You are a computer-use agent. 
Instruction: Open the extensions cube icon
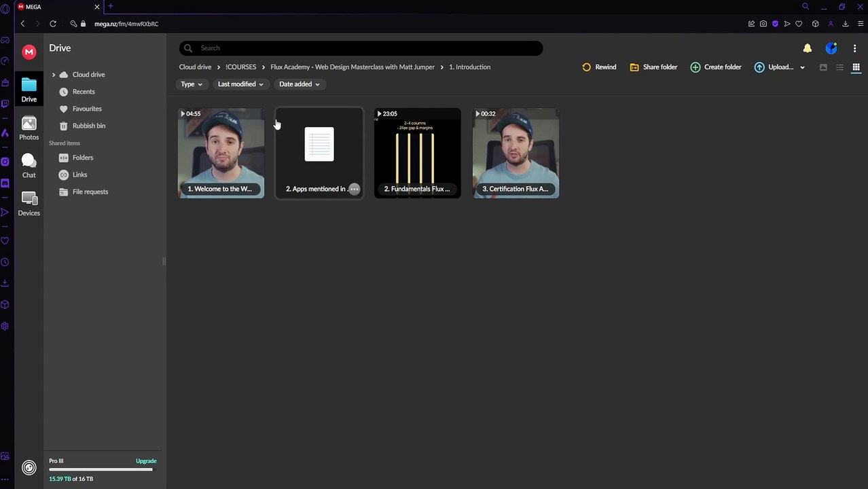(815, 24)
